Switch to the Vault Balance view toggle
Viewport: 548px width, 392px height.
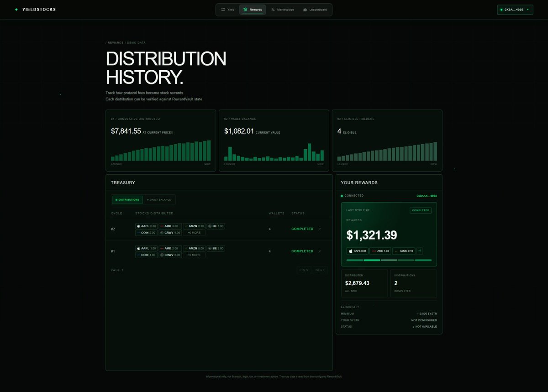tap(159, 200)
